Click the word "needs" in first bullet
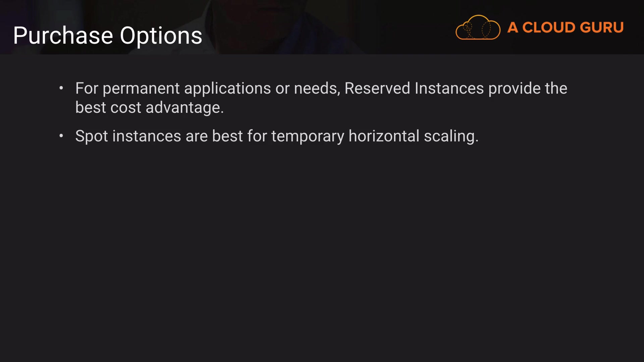The width and height of the screenshot is (644, 362). [x=315, y=88]
